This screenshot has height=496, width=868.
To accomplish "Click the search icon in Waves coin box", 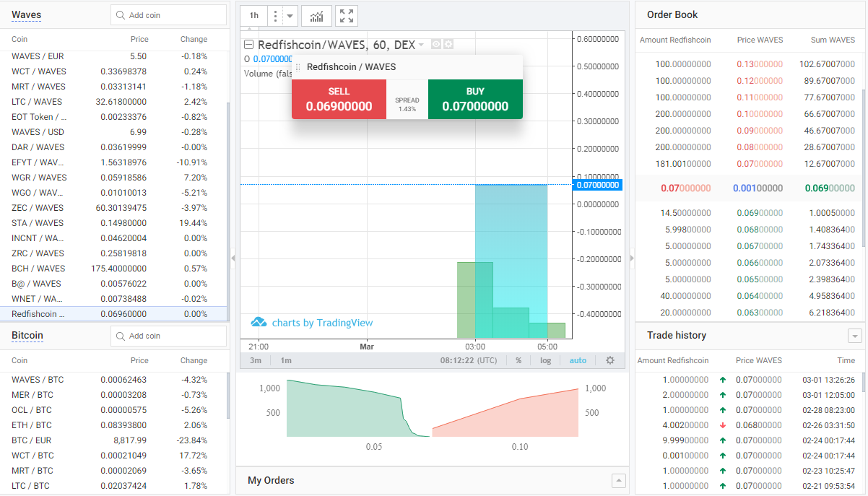I will point(120,14).
